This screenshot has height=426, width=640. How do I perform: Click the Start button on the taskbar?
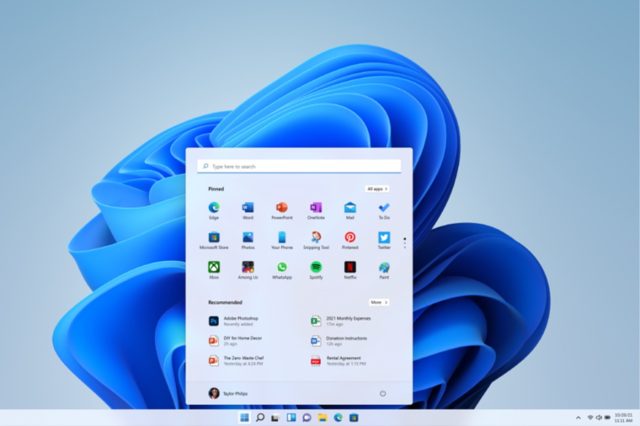tap(244, 417)
